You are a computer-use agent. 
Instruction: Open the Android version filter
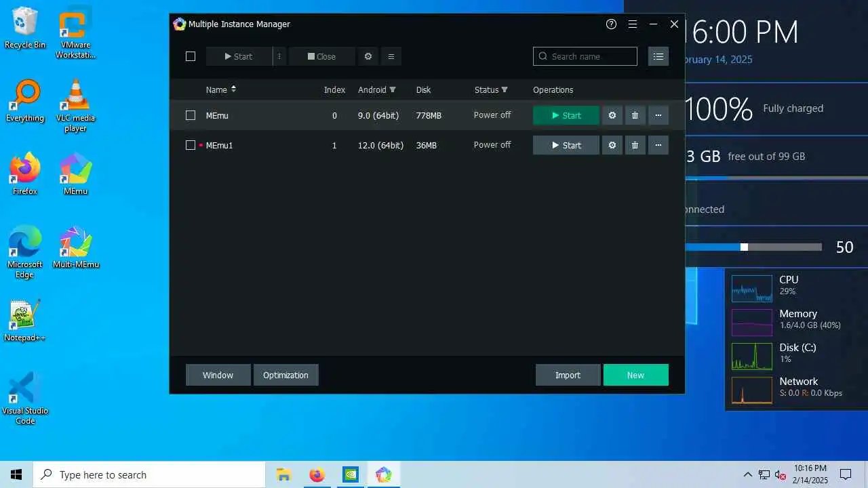pos(393,89)
